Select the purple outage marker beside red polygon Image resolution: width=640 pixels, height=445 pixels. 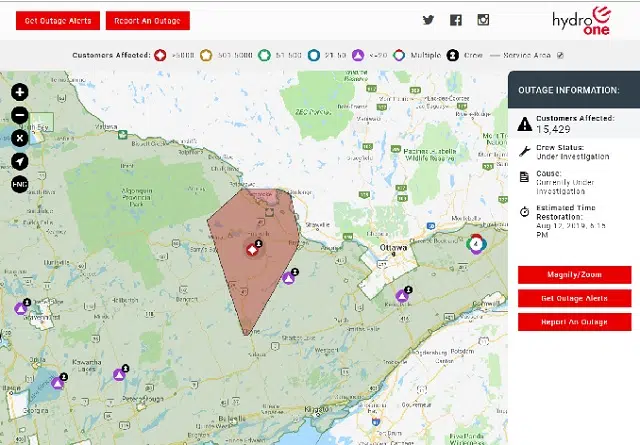tap(289, 278)
